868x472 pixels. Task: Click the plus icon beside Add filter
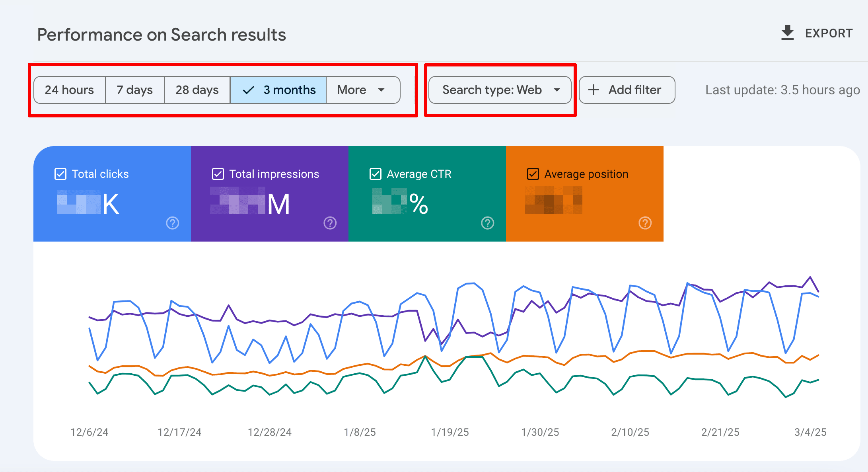click(594, 90)
